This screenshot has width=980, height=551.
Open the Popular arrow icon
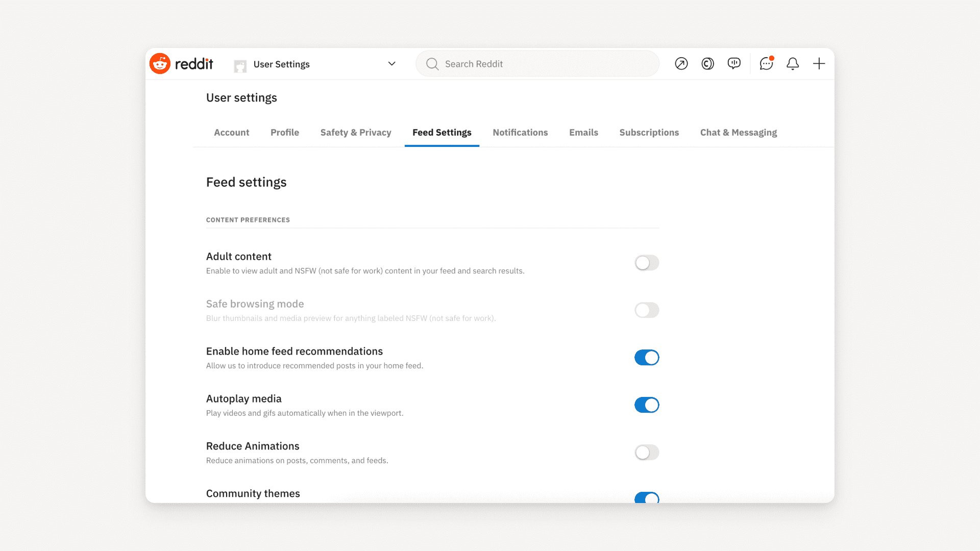[x=681, y=64]
